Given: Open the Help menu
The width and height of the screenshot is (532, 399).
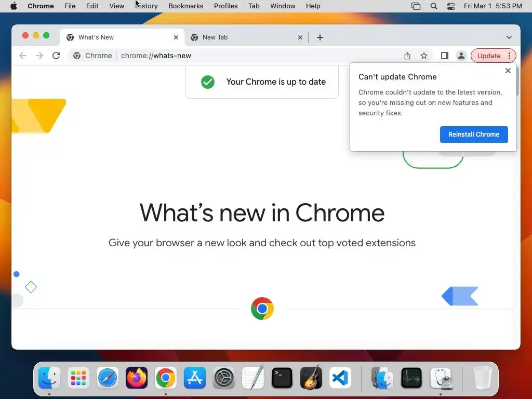Looking at the screenshot, I should (313, 6).
